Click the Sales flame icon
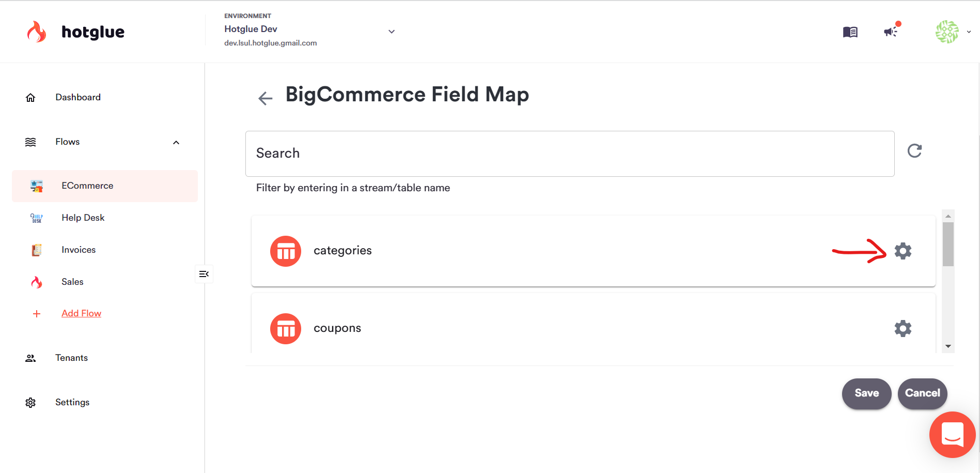This screenshot has height=473, width=980. [x=37, y=282]
